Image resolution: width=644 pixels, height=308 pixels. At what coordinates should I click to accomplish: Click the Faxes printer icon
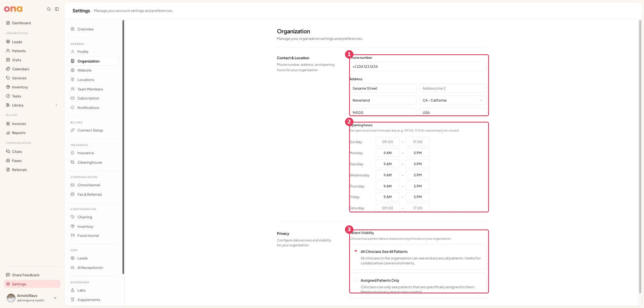[8, 161]
